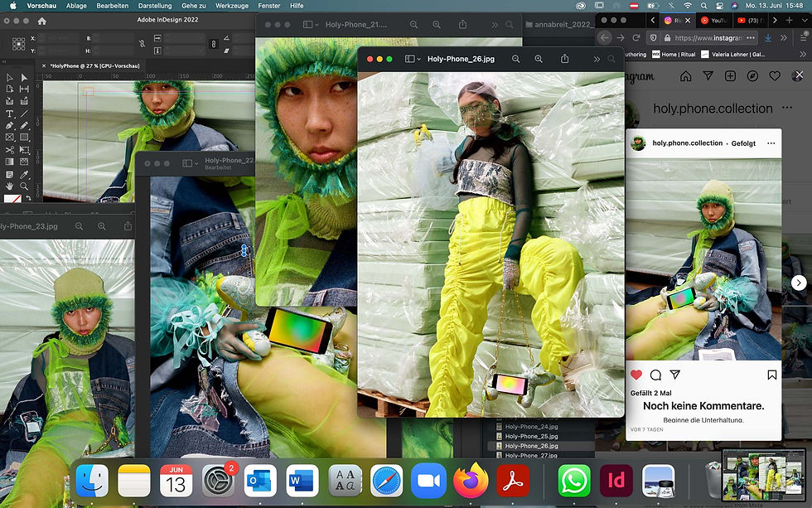Open the screenshot thumbnail preview in the corner
Screen dimensions: 812x508
point(763,475)
